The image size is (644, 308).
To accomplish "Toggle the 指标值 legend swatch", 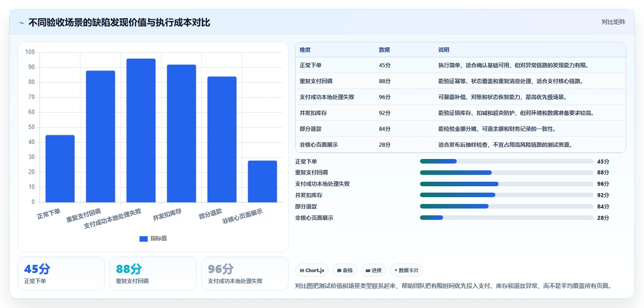I will [144, 238].
